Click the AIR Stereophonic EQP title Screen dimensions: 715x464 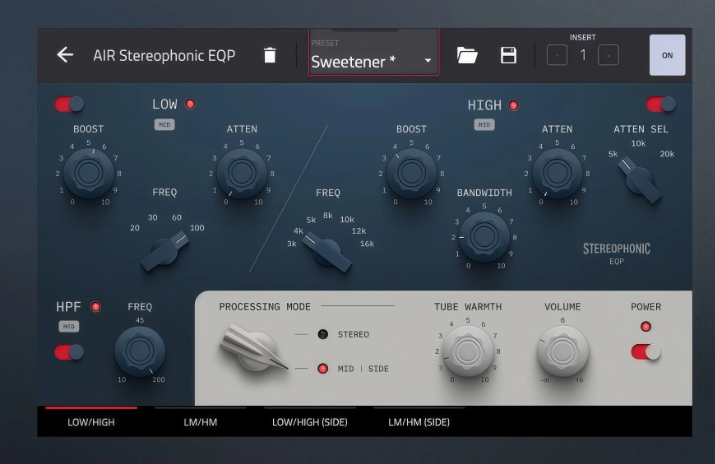164,55
